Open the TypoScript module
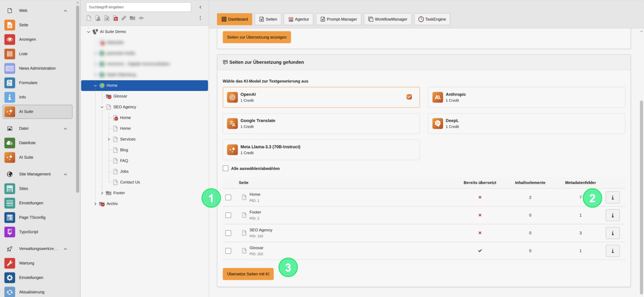Viewport: 644px width, 297px height. point(37,232)
